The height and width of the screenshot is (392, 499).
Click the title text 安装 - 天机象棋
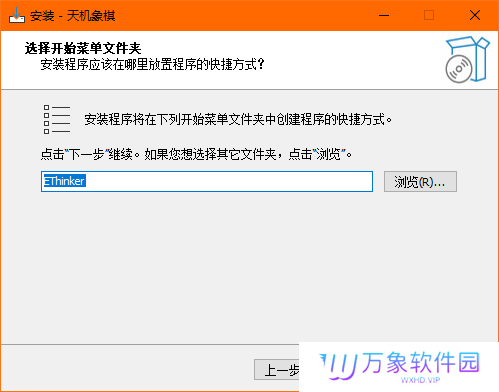click(x=73, y=16)
